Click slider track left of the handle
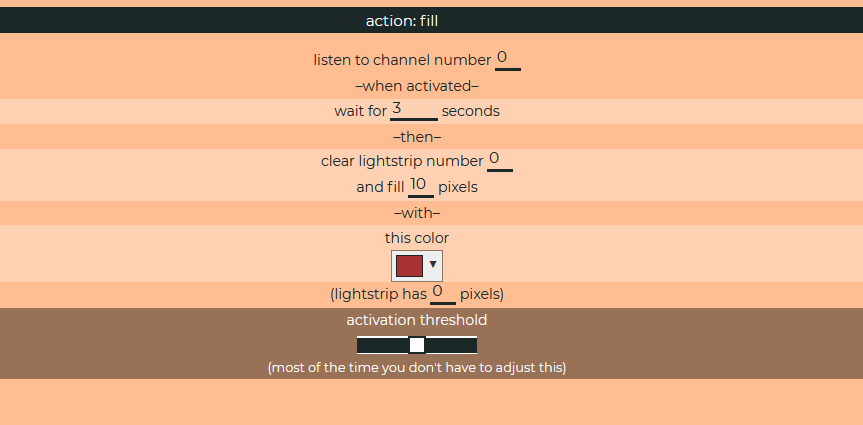Screen dimensions: 863x425 382,345
